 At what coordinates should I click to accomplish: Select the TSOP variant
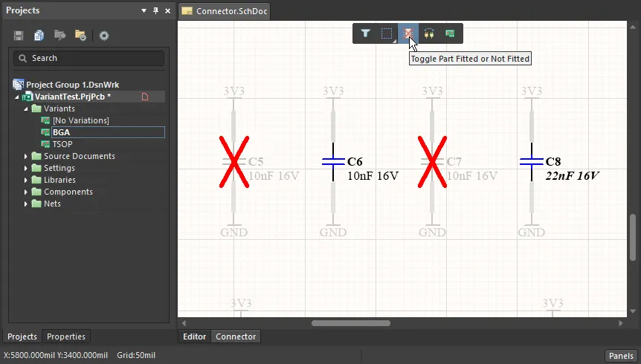[62, 144]
